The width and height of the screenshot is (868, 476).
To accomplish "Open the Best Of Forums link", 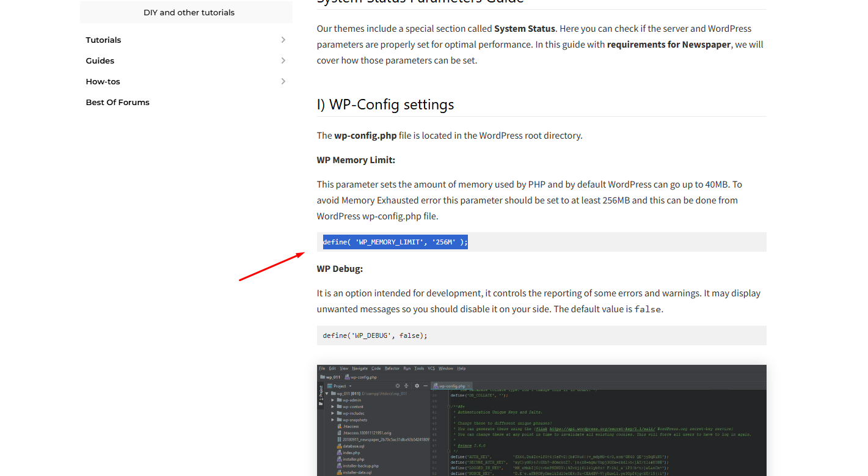I will pyautogui.click(x=117, y=102).
